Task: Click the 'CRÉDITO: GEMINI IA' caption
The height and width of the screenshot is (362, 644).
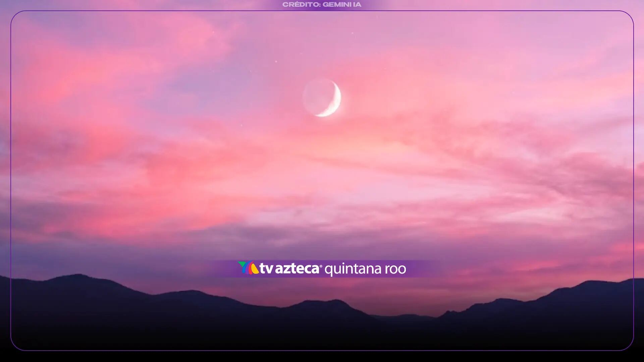Action: [322, 5]
